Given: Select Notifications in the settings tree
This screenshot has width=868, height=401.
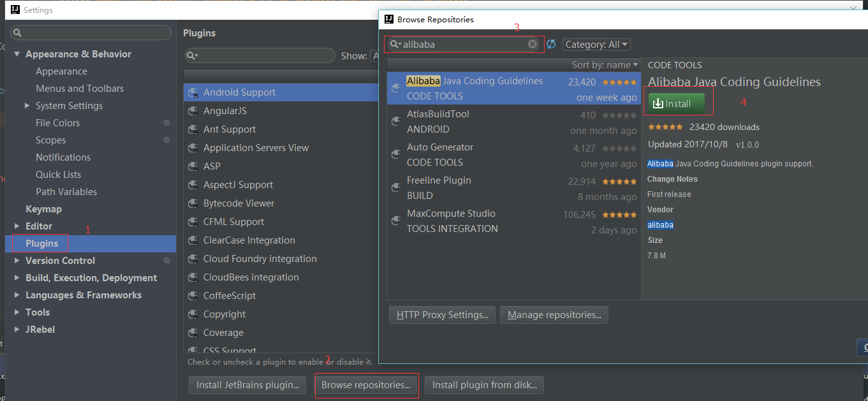Looking at the screenshot, I should click(63, 157).
